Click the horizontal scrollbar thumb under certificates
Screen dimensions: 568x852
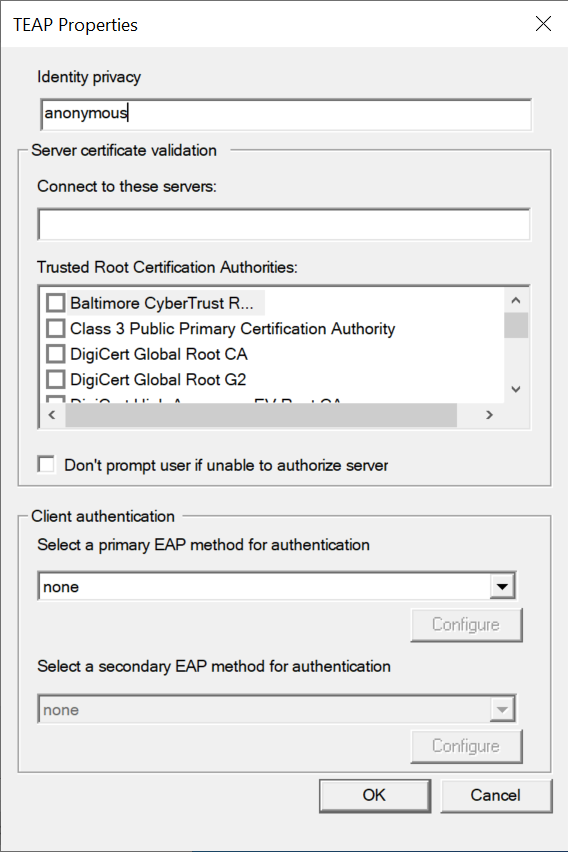(x=261, y=415)
